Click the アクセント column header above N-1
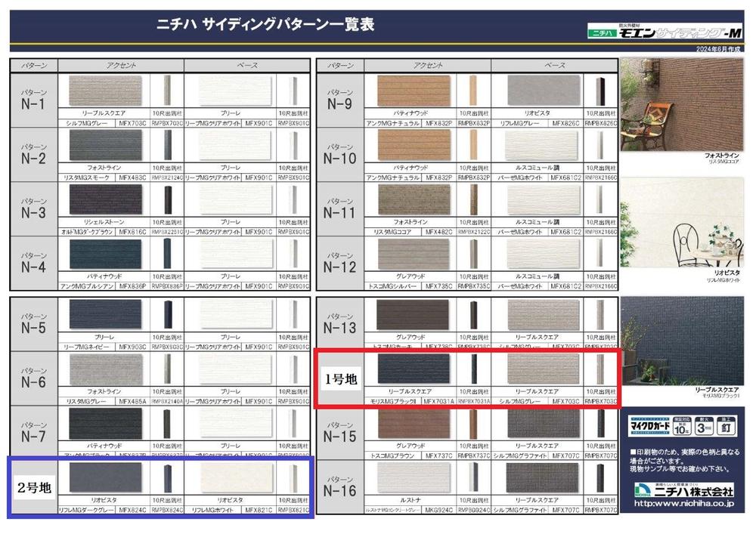The height and width of the screenshot is (534, 756). pos(121,66)
